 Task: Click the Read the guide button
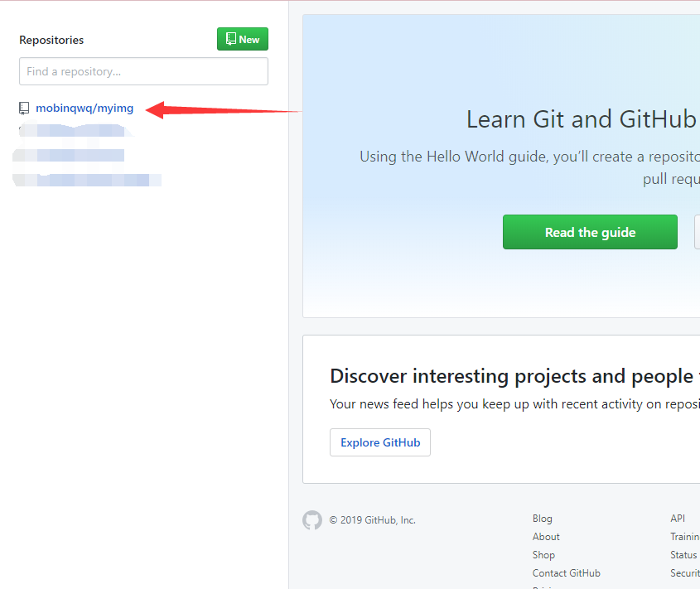tap(590, 232)
